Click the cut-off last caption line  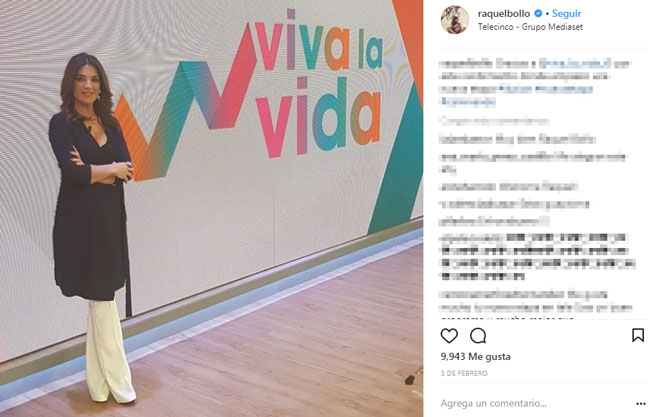(x=507, y=318)
